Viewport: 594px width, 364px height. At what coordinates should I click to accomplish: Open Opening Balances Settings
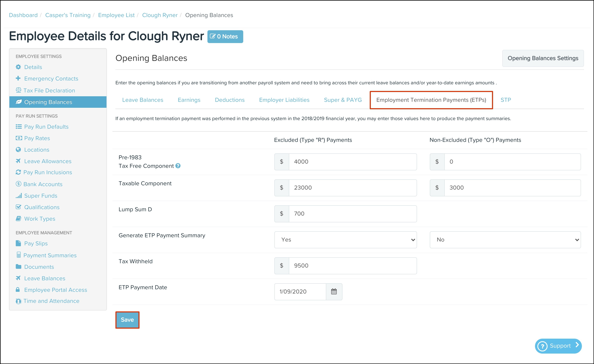tap(543, 58)
